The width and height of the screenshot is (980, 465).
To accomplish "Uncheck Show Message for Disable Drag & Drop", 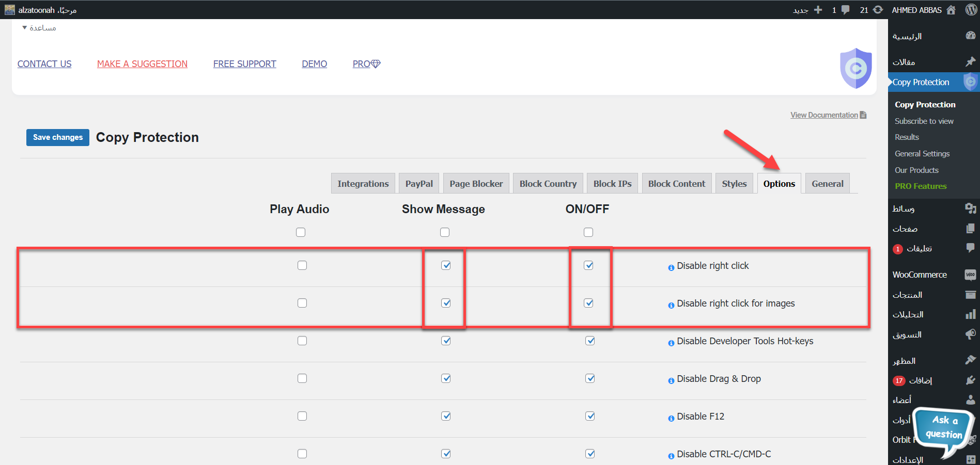I will (446, 378).
